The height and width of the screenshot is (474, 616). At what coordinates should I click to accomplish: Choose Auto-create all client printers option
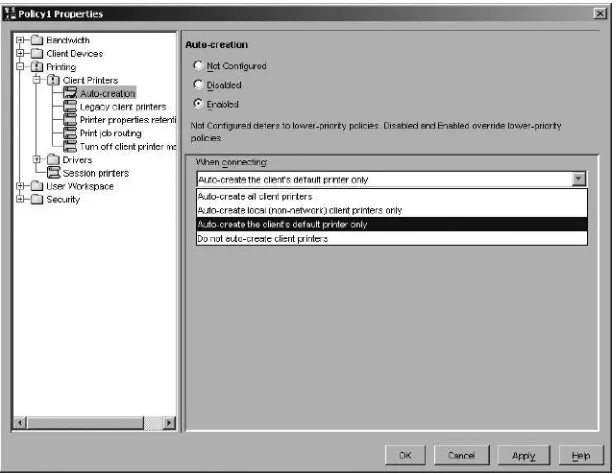(392, 196)
